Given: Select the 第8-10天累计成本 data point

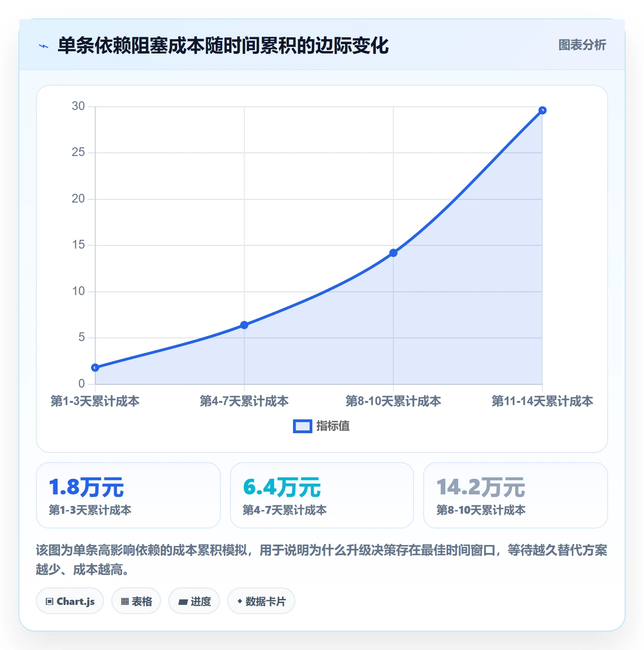Looking at the screenshot, I should 393,253.
